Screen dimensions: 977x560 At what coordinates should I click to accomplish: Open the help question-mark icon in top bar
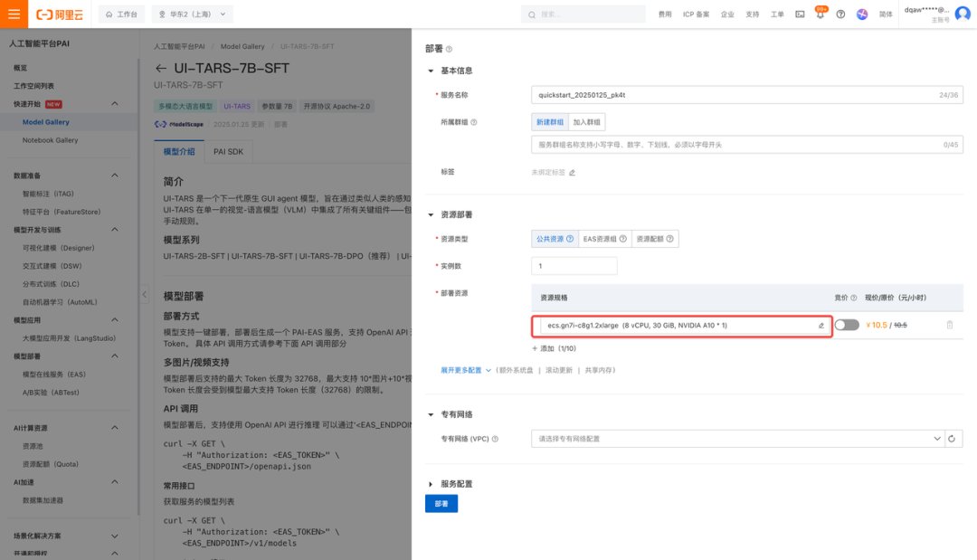840,14
